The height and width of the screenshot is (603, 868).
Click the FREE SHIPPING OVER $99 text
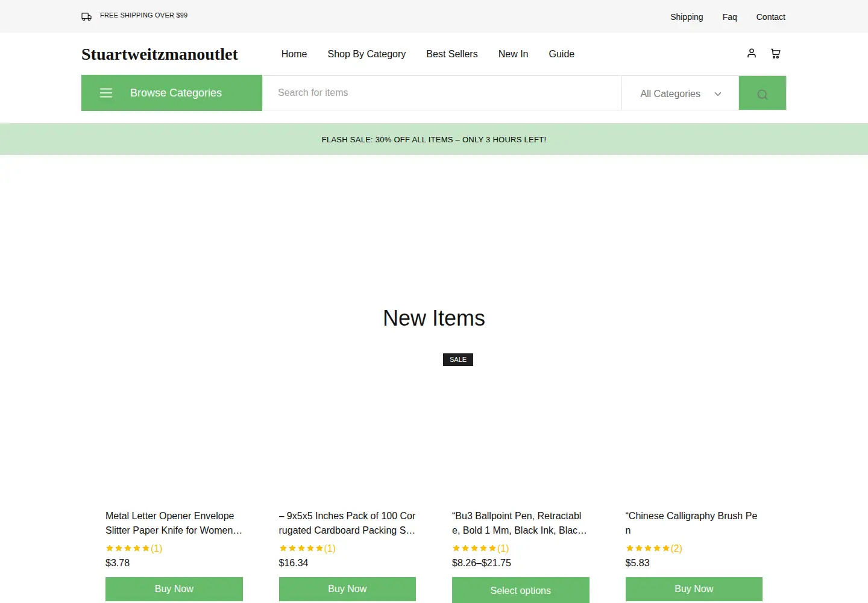click(143, 15)
